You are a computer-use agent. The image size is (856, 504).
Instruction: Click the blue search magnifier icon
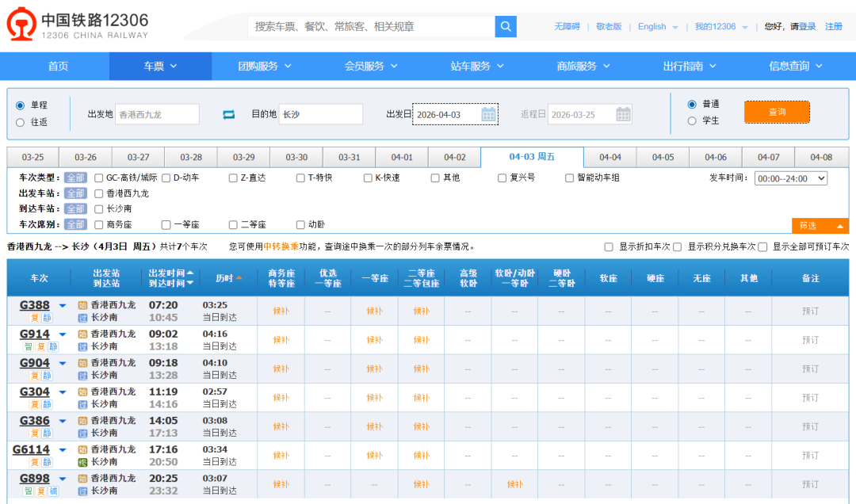click(x=506, y=27)
